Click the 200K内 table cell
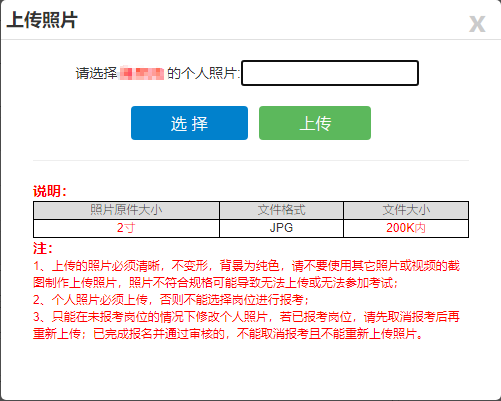 (x=406, y=228)
